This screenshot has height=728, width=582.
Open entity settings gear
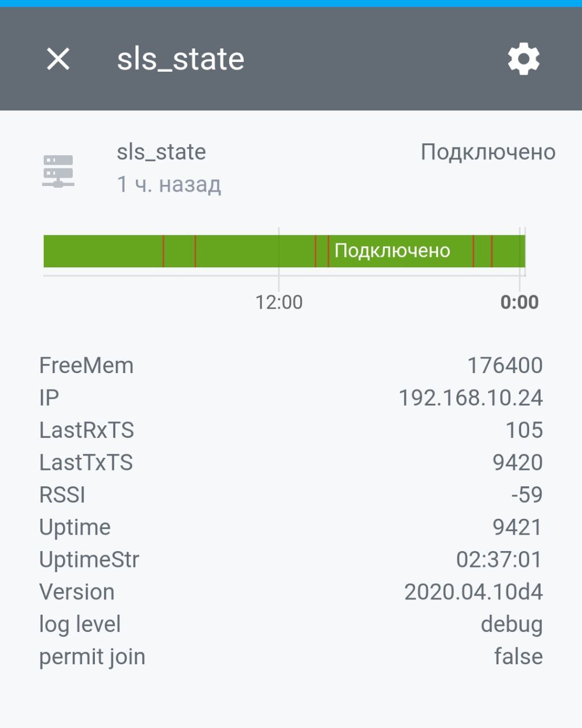[523, 59]
